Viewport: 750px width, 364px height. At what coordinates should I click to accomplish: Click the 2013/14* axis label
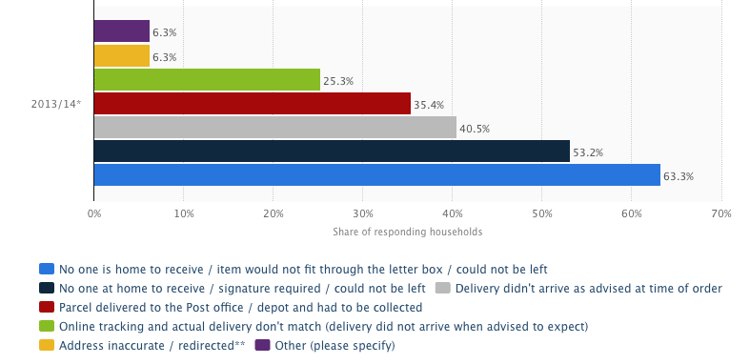(x=56, y=104)
